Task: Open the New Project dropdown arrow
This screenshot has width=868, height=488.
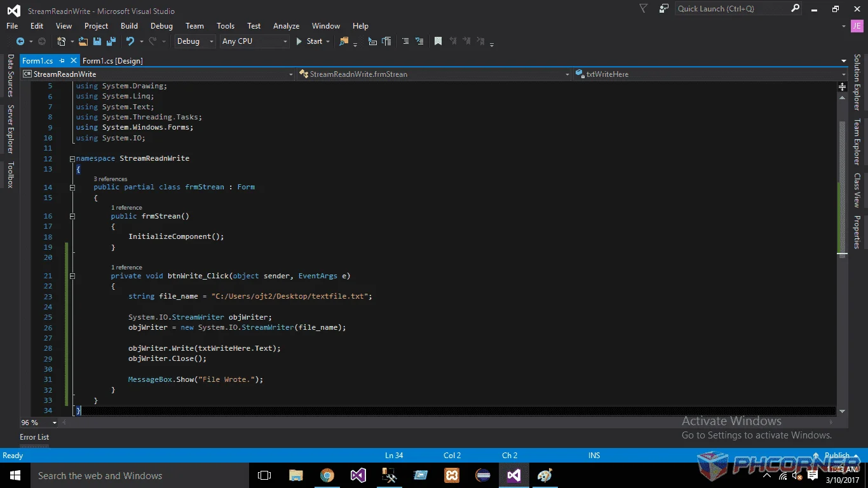Action: pyautogui.click(x=72, y=41)
